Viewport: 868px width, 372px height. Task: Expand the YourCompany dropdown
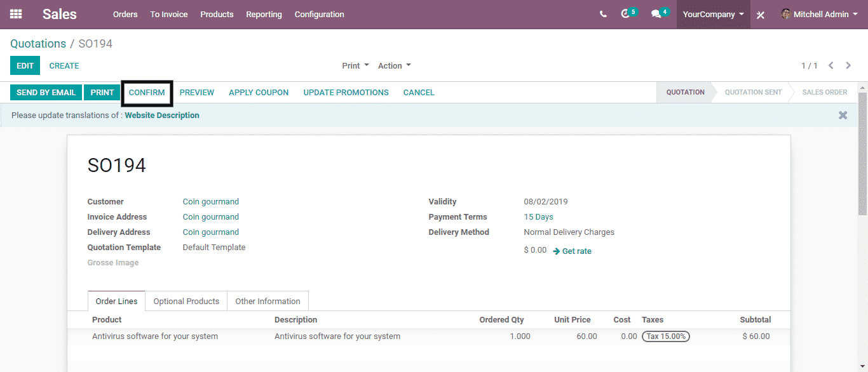[713, 14]
